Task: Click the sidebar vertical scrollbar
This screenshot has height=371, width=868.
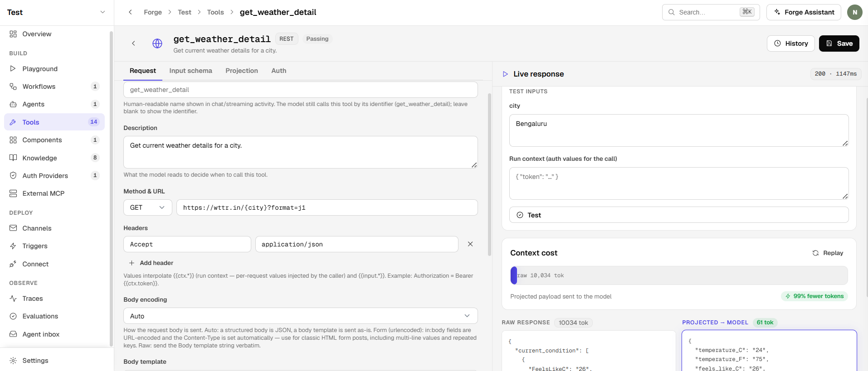Action: [111, 188]
